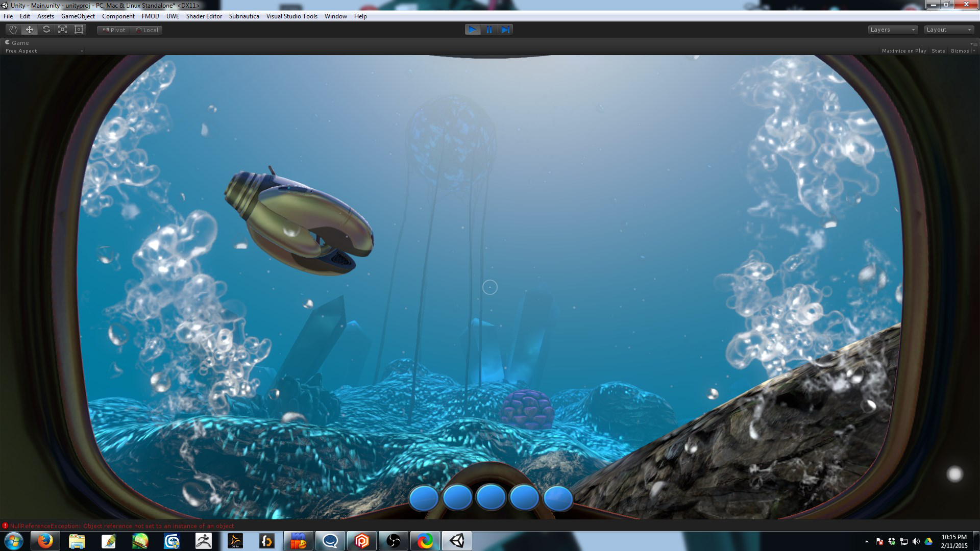Viewport: 980px width, 551px height.
Task: Open the Shader Editor menu
Action: click(204, 16)
